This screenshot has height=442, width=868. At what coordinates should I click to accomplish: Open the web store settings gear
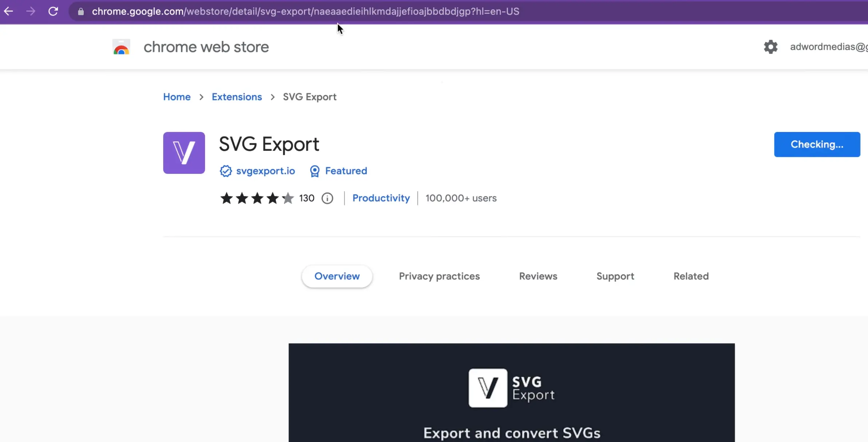770,47
